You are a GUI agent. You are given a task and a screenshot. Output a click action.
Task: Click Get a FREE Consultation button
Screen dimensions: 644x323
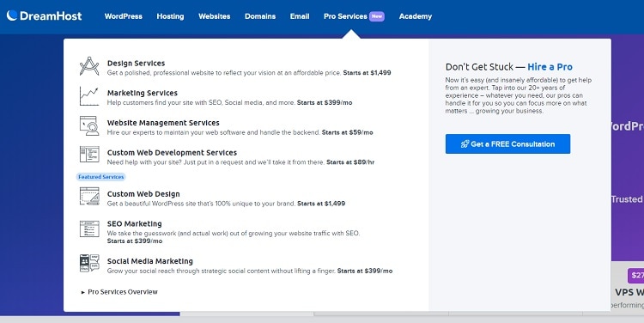[507, 143]
